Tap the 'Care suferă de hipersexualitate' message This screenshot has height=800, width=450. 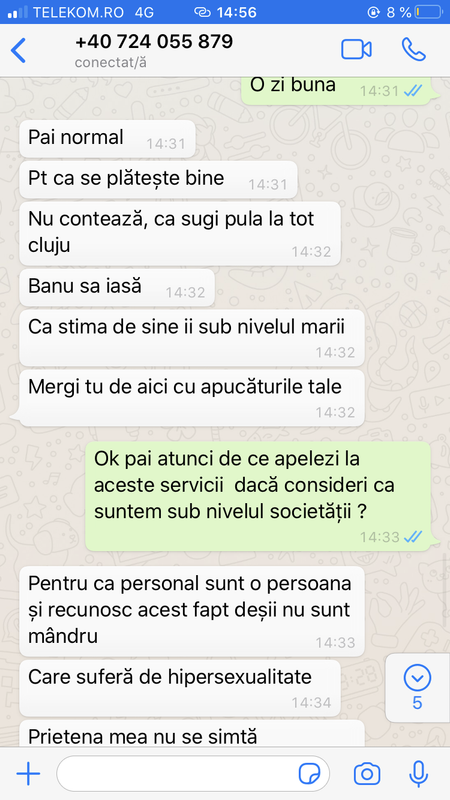tap(180, 688)
